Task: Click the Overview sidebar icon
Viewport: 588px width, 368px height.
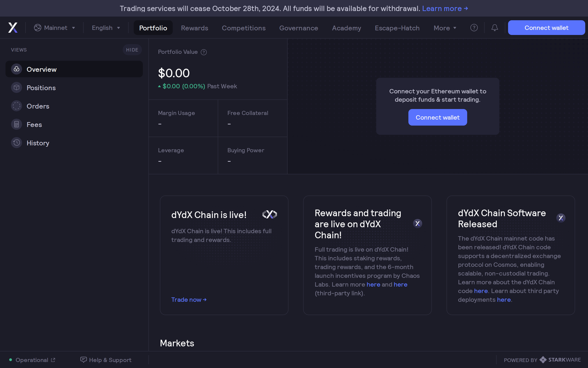Action: [17, 69]
